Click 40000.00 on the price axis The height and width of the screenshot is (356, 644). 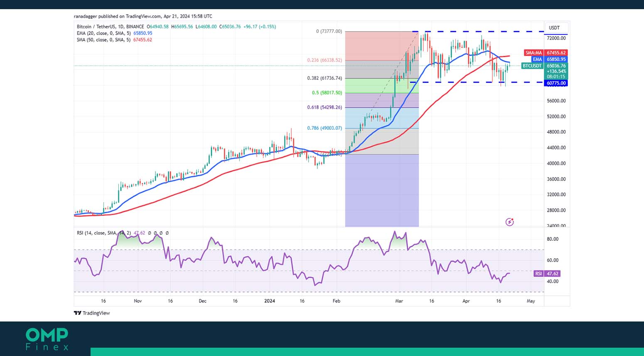click(x=556, y=163)
